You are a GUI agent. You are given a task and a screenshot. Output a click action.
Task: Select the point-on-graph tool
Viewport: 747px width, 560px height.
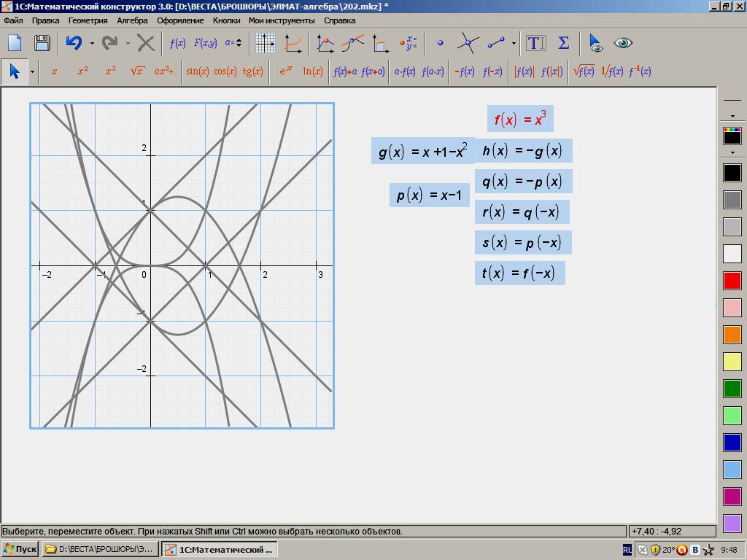click(x=325, y=44)
